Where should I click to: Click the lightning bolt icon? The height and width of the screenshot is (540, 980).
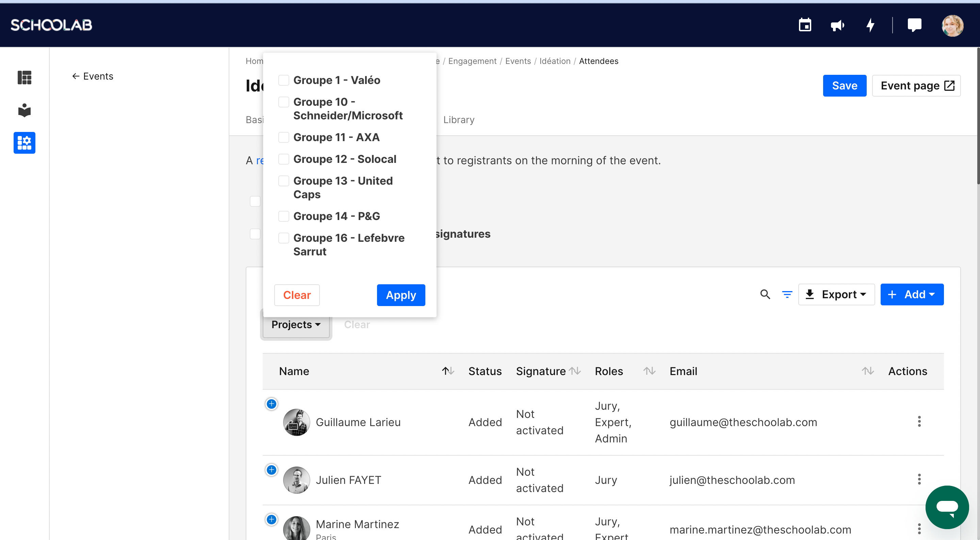[x=870, y=25]
